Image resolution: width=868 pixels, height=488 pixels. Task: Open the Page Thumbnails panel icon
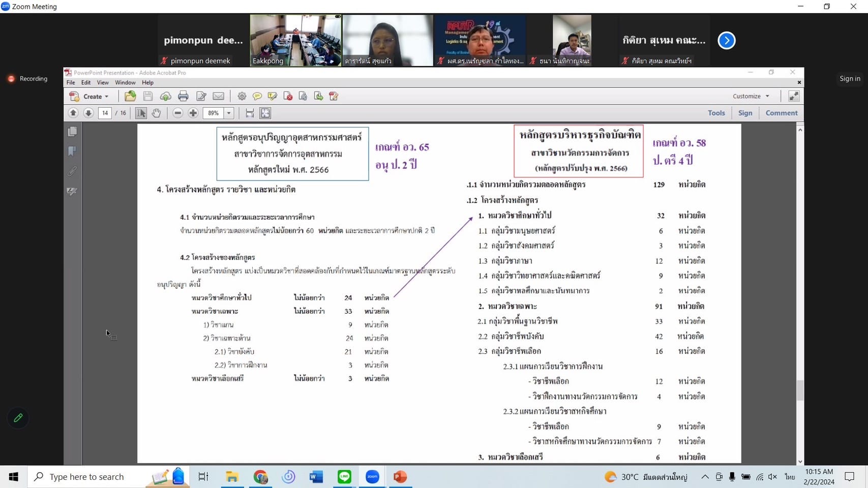coord(72,132)
